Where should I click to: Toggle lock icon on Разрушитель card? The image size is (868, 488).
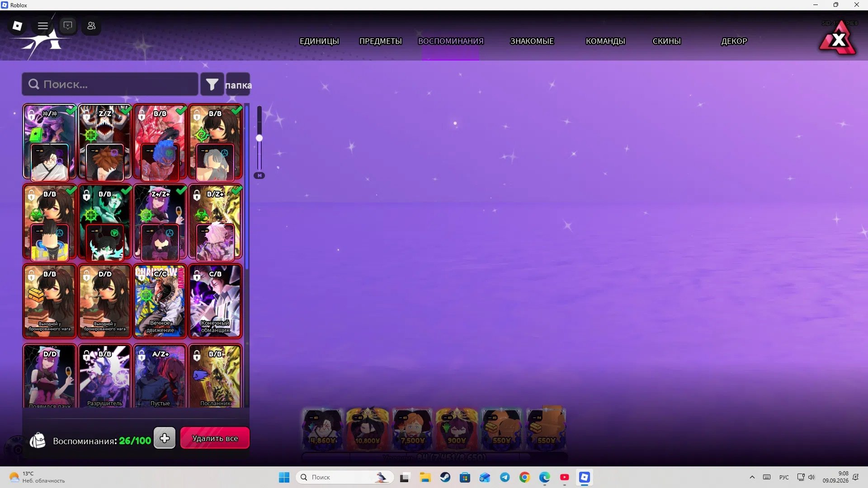[x=86, y=356]
